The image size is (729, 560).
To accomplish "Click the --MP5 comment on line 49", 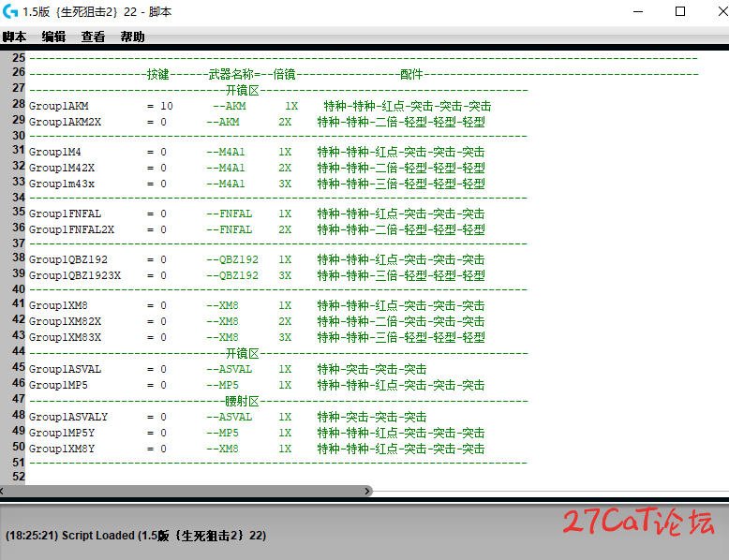I will (222, 433).
